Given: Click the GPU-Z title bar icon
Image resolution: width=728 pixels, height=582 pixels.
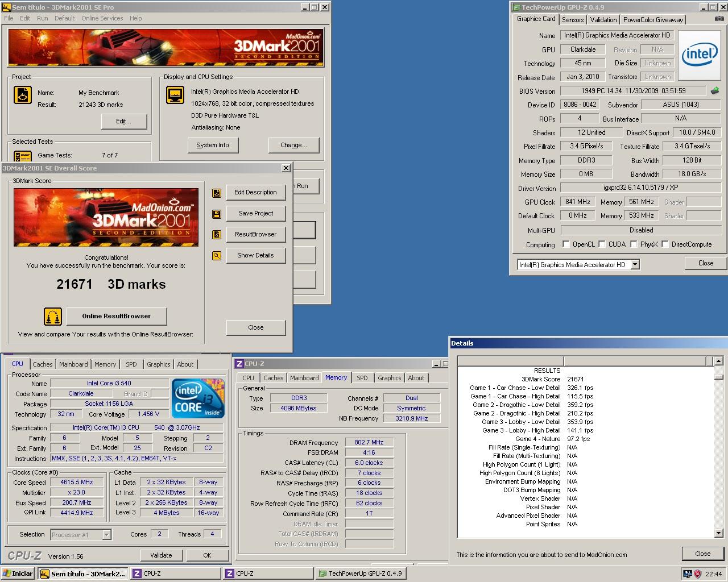Looking at the screenshot, I should point(516,7).
